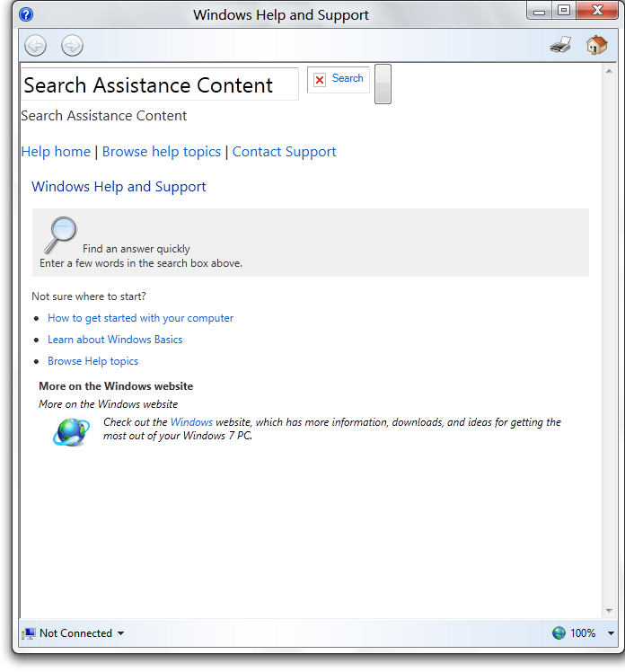Go forward with the Forward arrow button
This screenshot has height=672, width=625.
(x=72, y=45)
